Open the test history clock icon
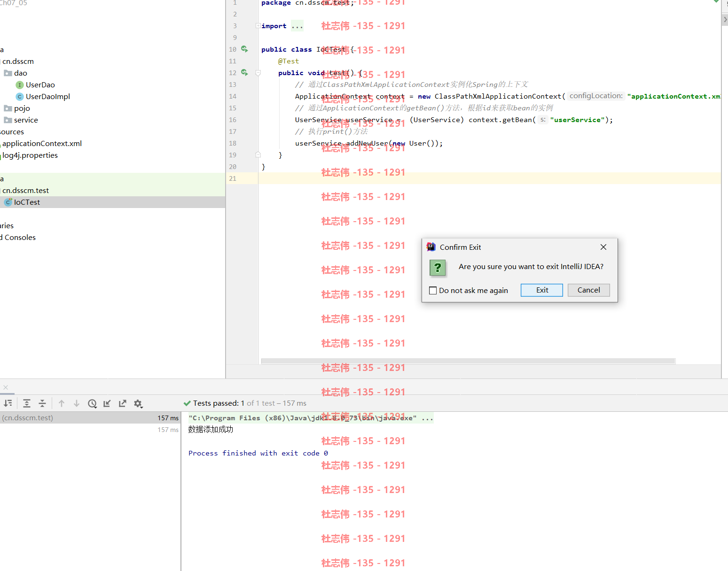 (x=93, y=403)
